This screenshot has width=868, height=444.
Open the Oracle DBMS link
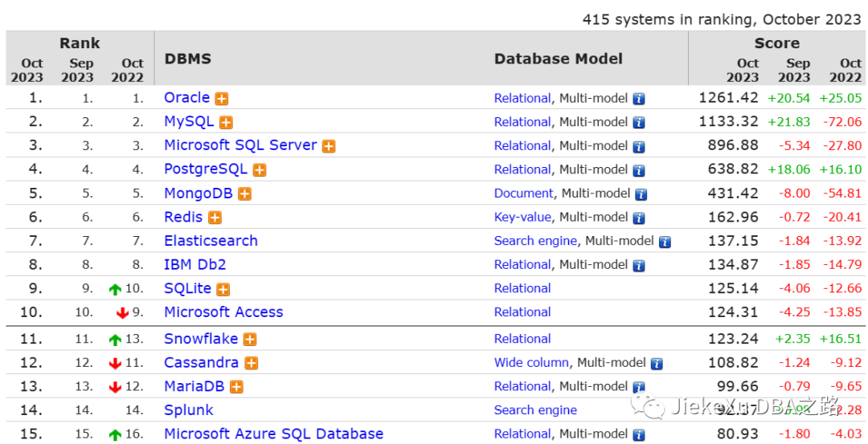tap(186, 97)
